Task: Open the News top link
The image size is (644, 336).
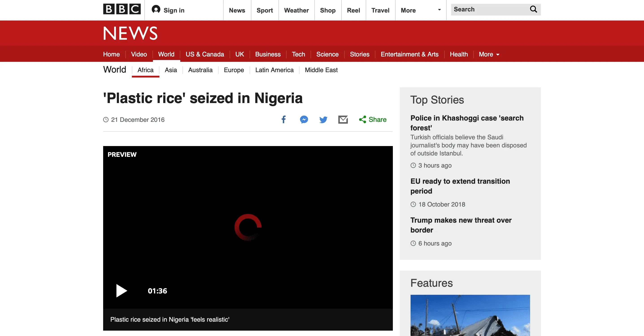Action: click(237, 10)
